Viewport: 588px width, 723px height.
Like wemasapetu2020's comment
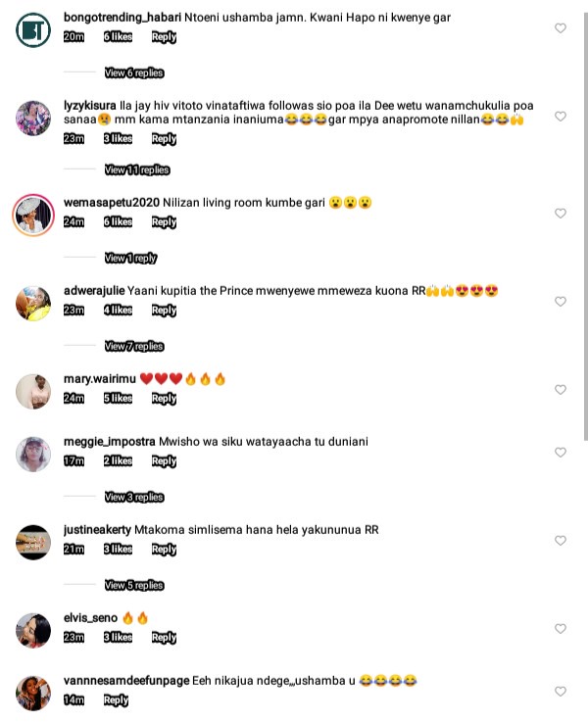pos(560,214)
